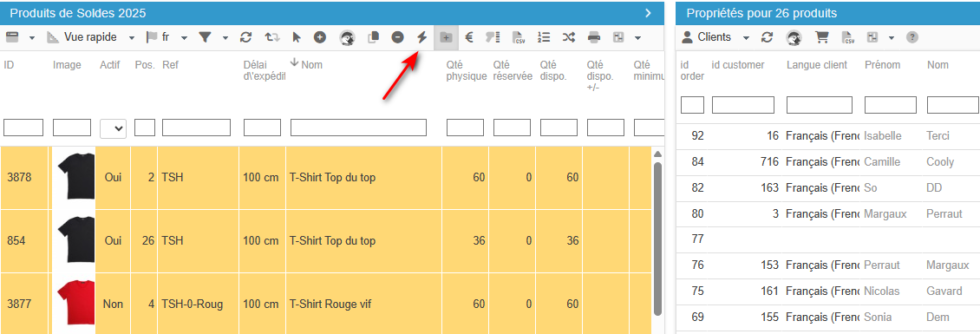Click the PrestaShop puffin icon in products toolbar

coord(348,37)
